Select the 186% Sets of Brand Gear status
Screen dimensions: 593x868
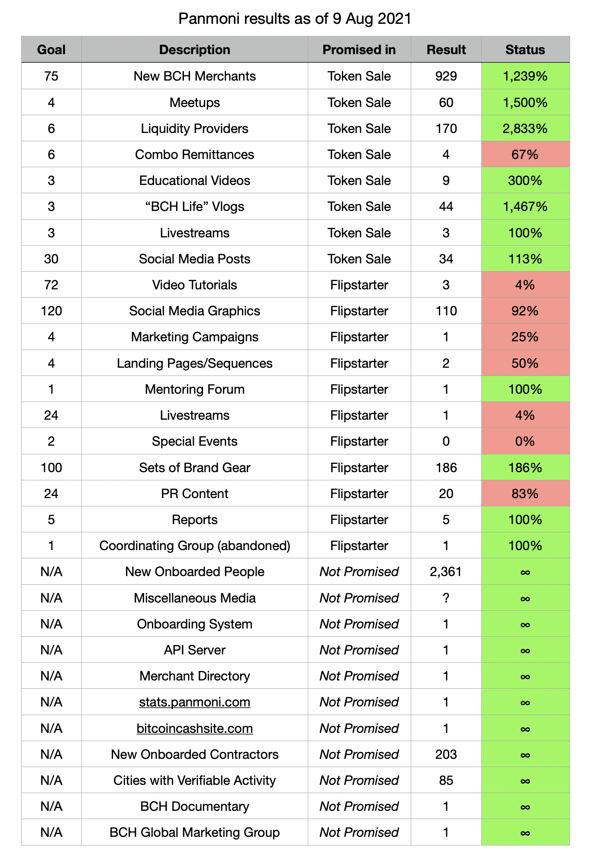525,467
